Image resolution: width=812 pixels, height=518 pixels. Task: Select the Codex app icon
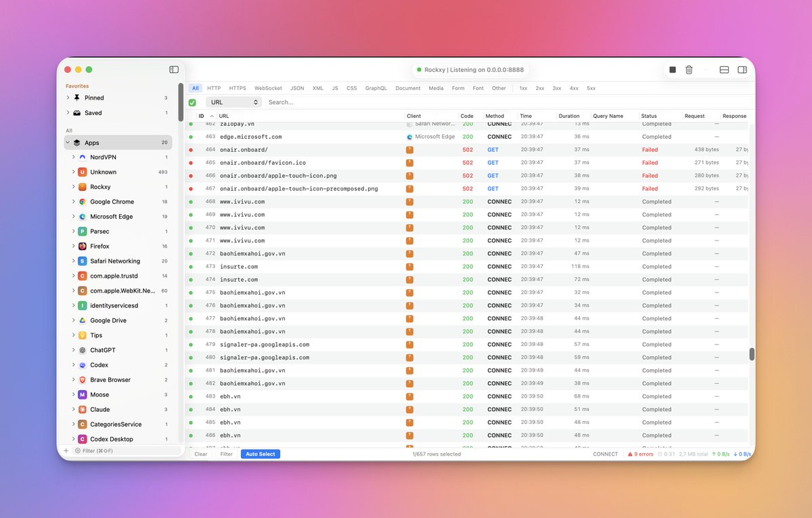83,365
